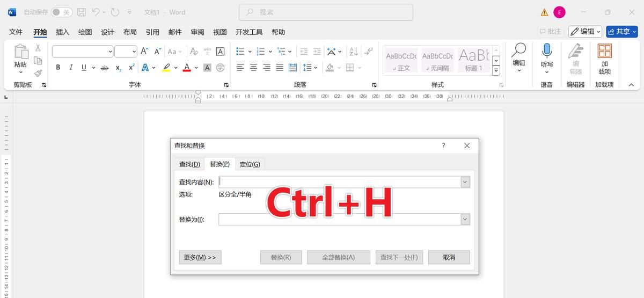
Task: Switch to the 查找(D) tab
Action: pos(189,164)
